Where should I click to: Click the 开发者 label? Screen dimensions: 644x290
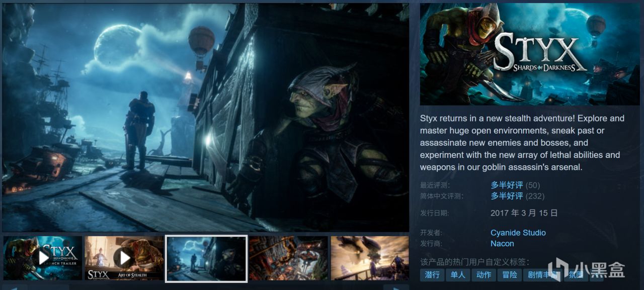(431, 233)
